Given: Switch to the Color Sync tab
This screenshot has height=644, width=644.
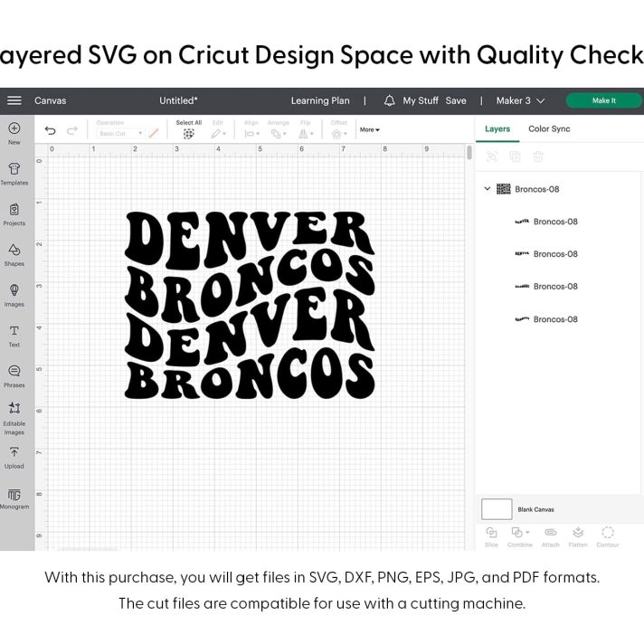Looking at the screenshot, I should (549, 129).
